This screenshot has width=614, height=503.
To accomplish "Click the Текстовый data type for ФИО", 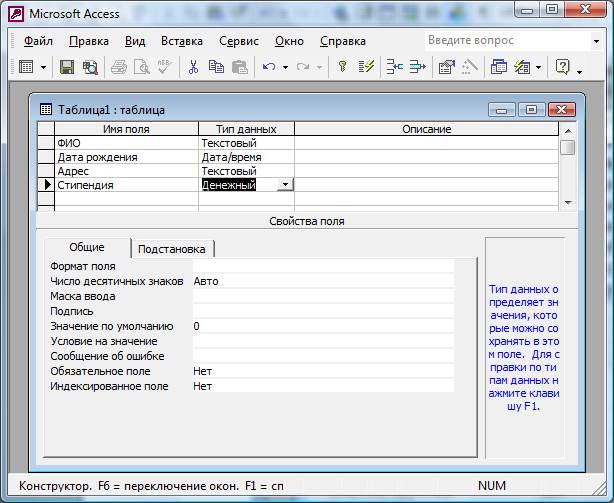I will [246, 143].
